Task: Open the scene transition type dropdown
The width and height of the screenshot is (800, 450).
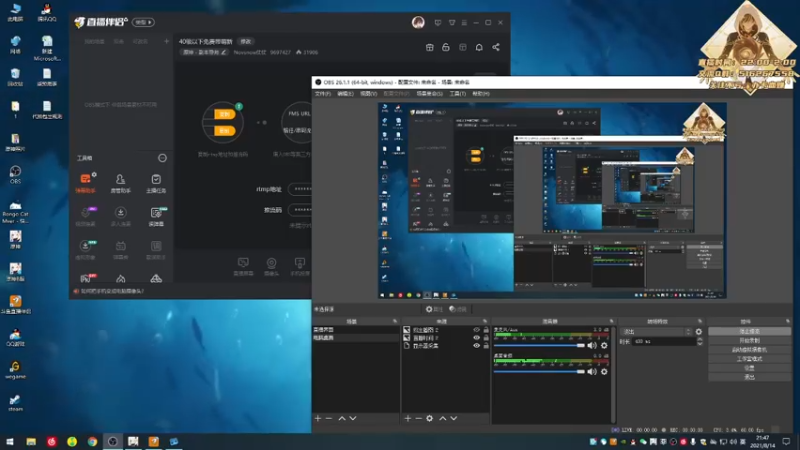Action: 656,332
